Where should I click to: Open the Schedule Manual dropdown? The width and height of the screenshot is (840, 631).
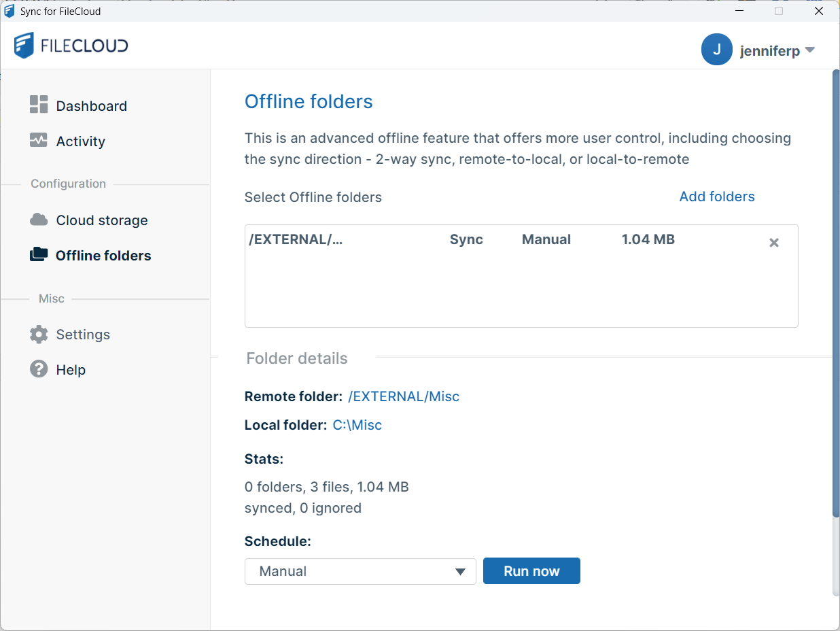pyautogui.click(x=360, y=571)
